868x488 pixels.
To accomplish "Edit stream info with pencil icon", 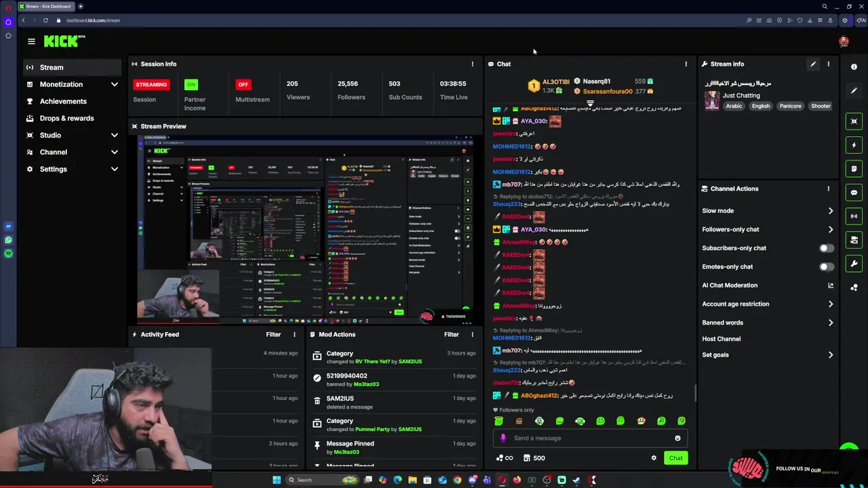I will 813,64.
